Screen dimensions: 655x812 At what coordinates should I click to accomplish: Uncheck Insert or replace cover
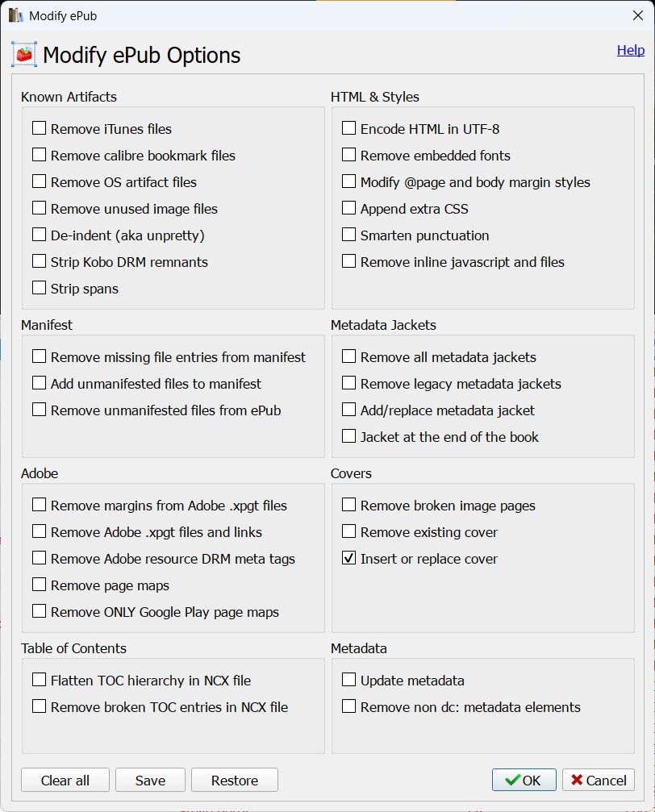pyautogui.click(x=348, y=558)
